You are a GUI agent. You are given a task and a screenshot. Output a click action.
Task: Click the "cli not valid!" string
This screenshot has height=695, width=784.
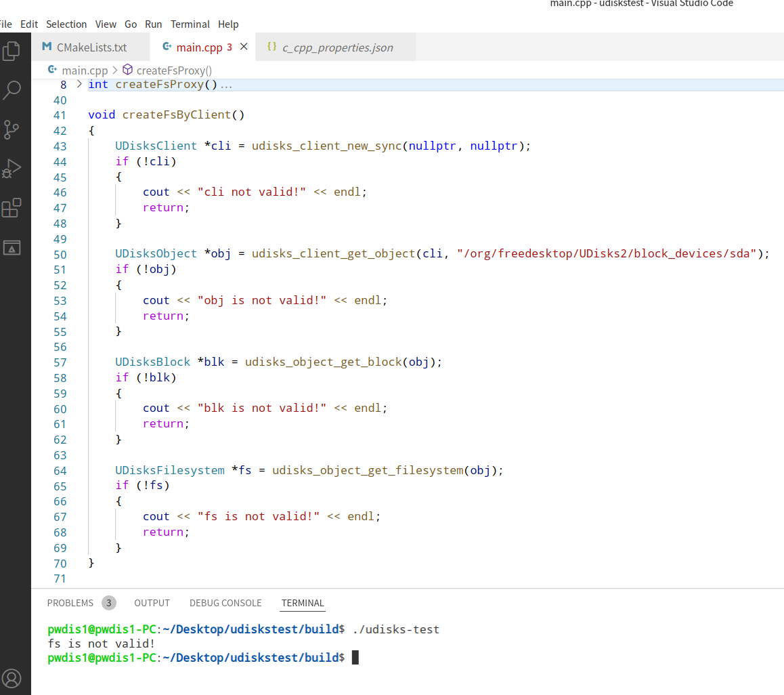coord(251,192)
